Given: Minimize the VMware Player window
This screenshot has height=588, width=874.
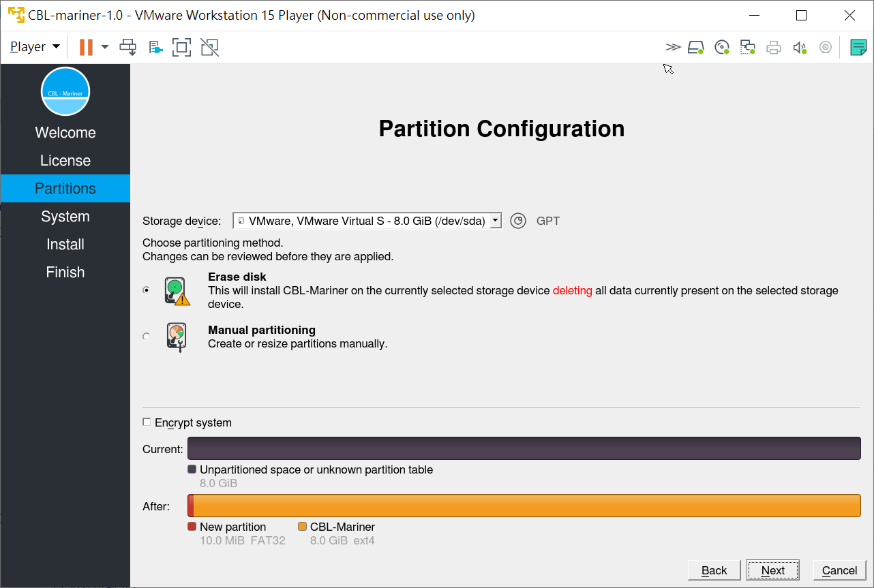Looking at the screenshot, I should click(754, 15).
